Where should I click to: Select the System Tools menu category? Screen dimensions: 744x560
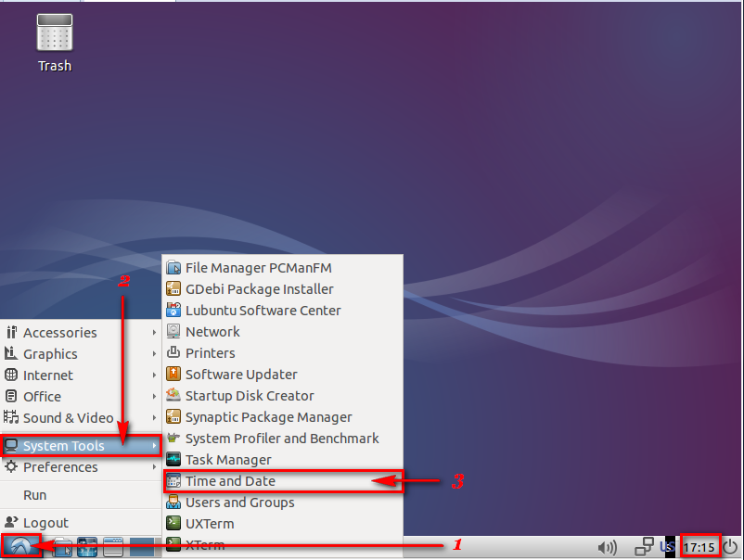[81, 446]
